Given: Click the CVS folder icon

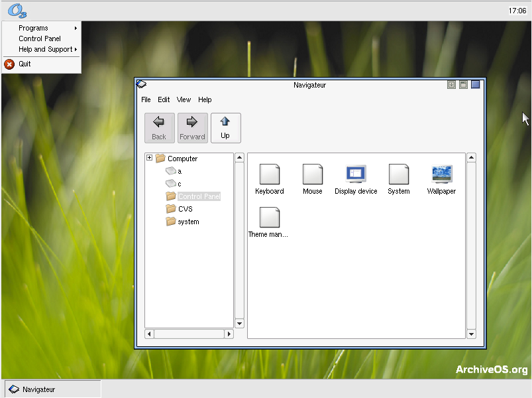Looking at the screenshot, I should (x=171, y=208).
